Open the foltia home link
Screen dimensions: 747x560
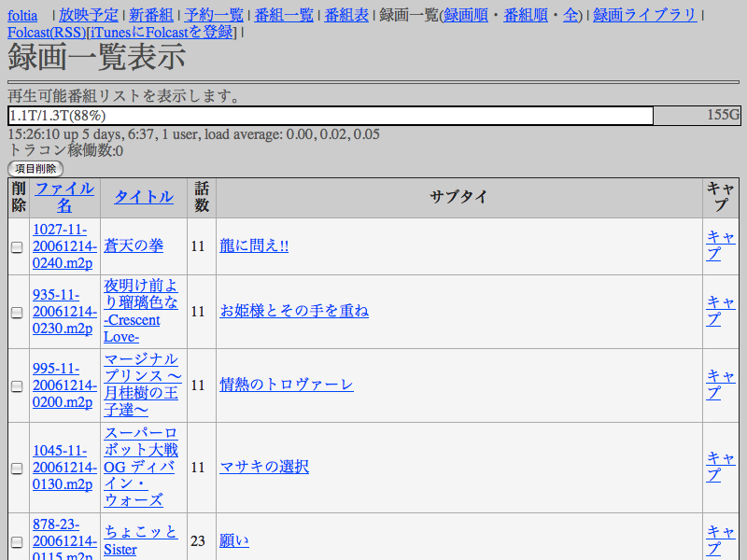point(22,15)
